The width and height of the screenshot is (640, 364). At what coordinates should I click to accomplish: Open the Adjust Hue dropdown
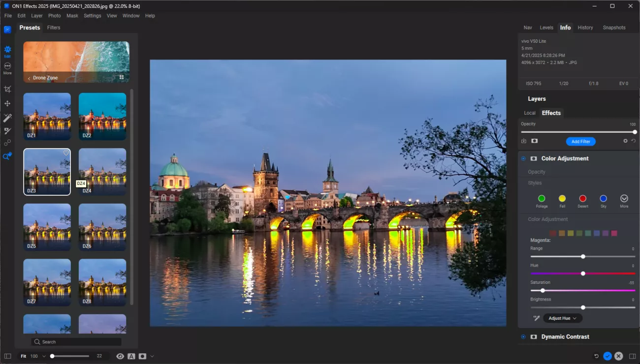(562, 318)
